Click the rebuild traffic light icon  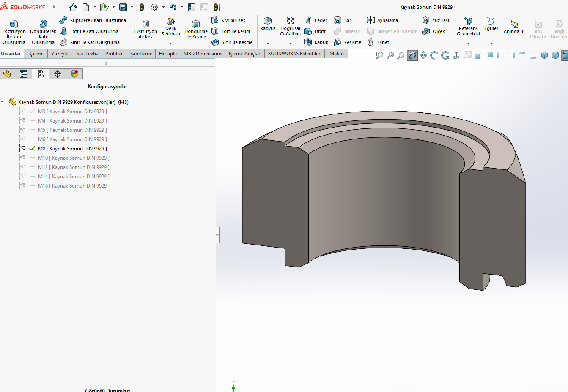[x=142, y=7]
